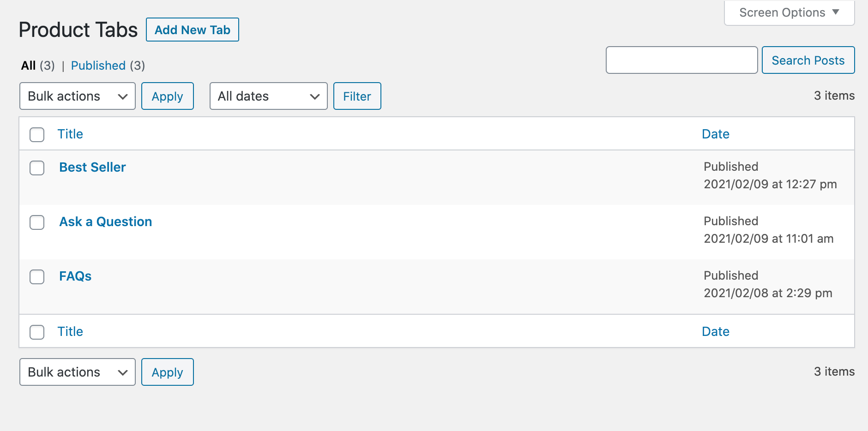Open the Best Seller product tab
The height and width of the screenshot is (431, 868).
92,167
